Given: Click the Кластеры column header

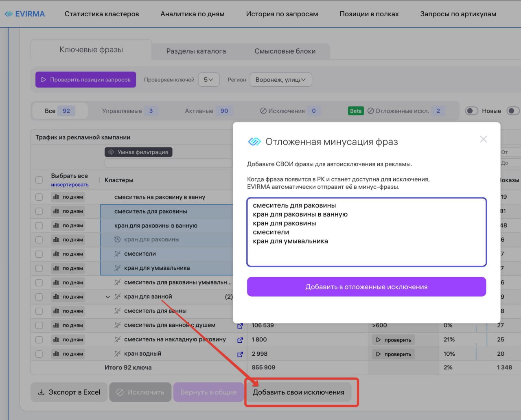Looking at the screenshot, I should (x=119, y=180).
